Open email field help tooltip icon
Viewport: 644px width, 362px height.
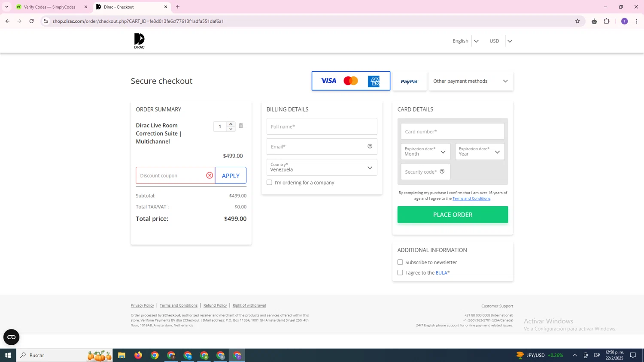coord(370,146)
